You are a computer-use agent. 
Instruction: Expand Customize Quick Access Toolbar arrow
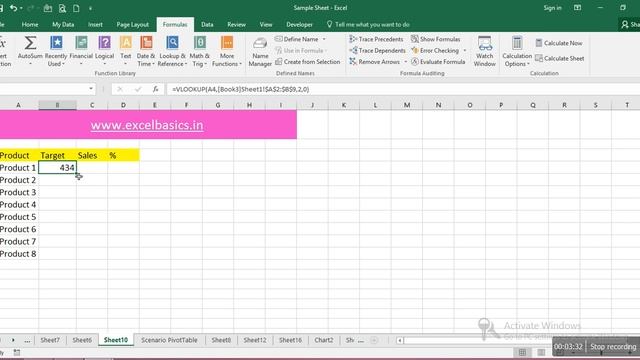coord(90,8)
